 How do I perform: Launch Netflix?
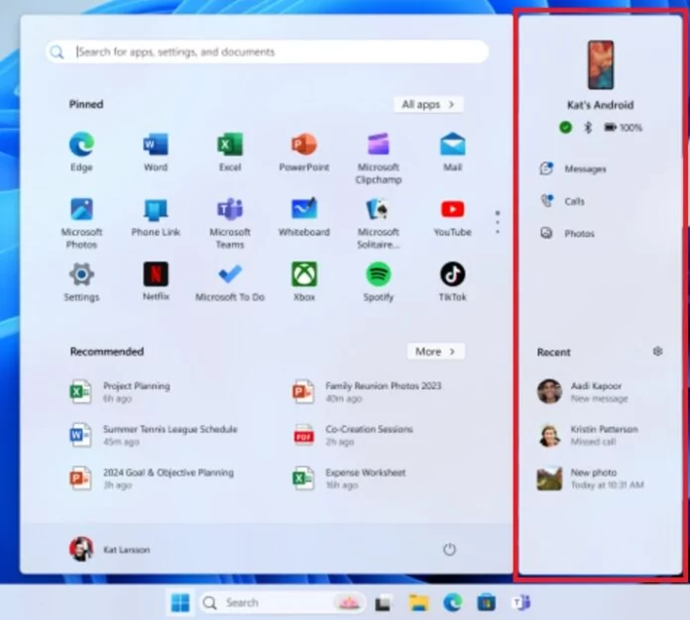(x=155, y=282)
